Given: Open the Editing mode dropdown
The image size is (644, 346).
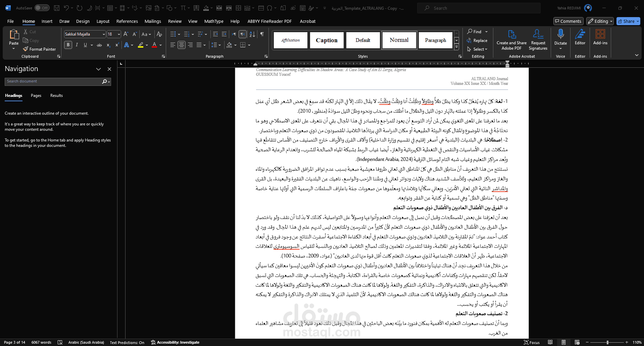Looking at the screenshot, I should pos(600,21).
